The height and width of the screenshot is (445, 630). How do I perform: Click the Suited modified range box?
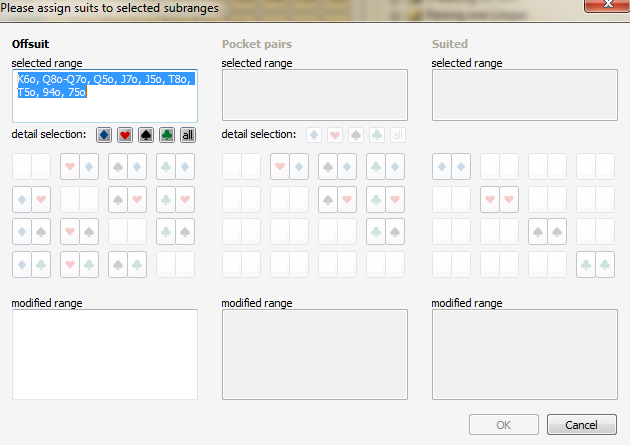click(x=525, y=355)
